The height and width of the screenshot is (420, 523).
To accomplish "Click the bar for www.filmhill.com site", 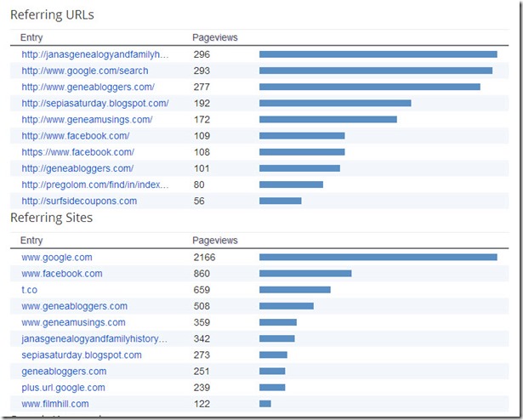I will 265,404.
